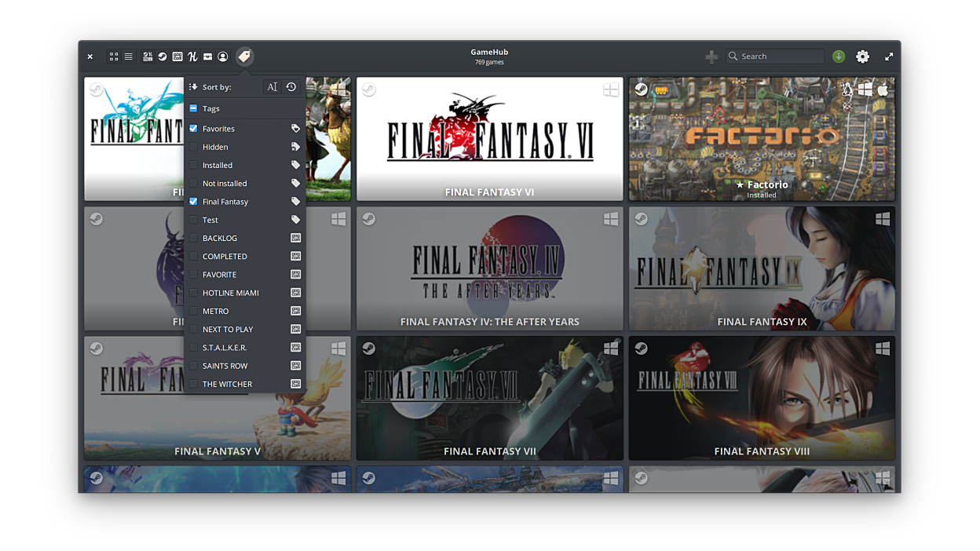The height and width of the screenshot is (551, 980).
Task: Select the NEXT TO PLAY tag
Action: (x=228, y=330)
